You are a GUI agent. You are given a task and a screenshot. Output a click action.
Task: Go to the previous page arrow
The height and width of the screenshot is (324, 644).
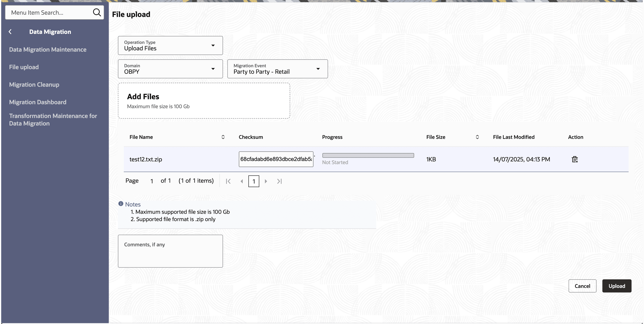242,181
